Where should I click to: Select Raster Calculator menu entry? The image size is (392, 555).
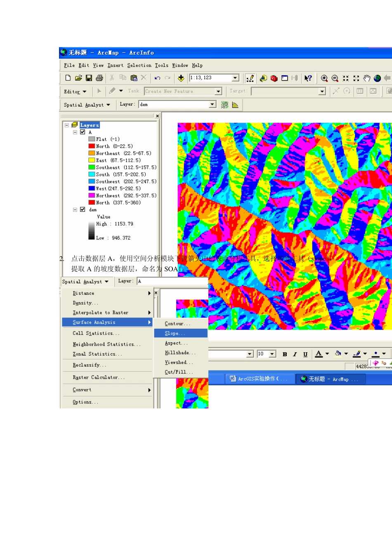click(x=107, y=377)
